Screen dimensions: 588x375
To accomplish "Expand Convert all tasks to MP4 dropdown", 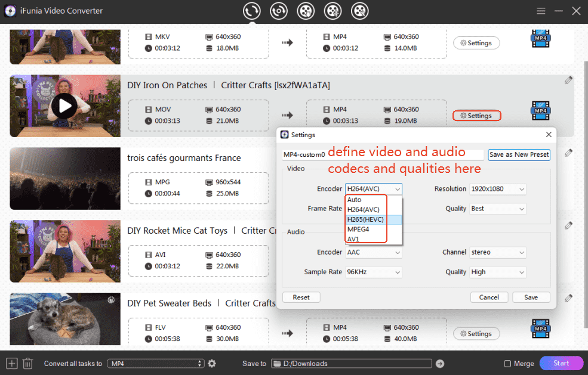I will (157, 364).
